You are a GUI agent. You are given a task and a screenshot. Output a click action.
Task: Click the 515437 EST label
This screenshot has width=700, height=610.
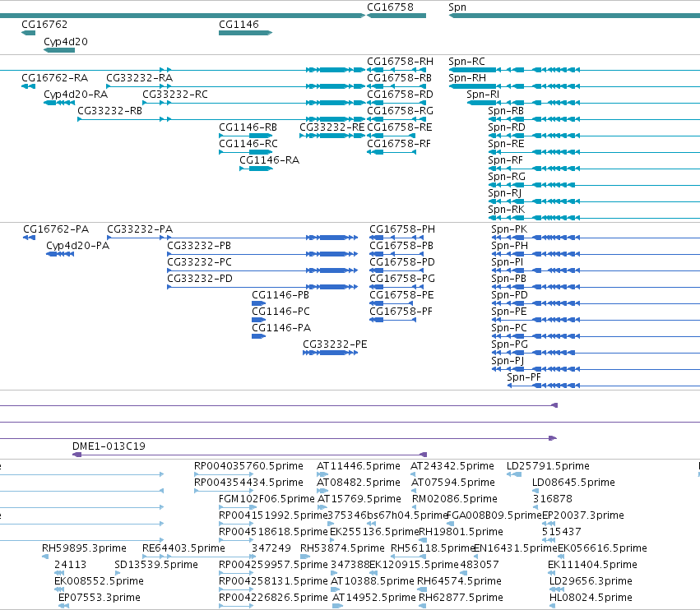(562, 531)
